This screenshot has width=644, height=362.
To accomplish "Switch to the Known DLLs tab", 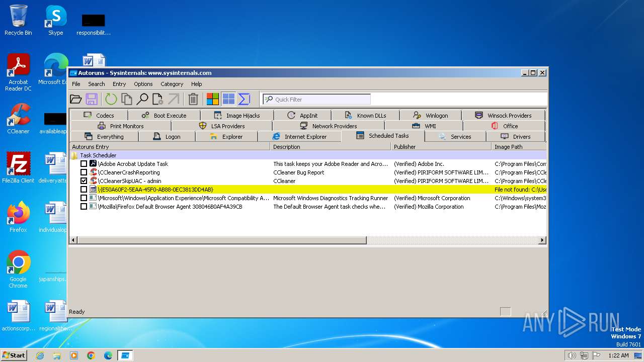I will [365, 115].
